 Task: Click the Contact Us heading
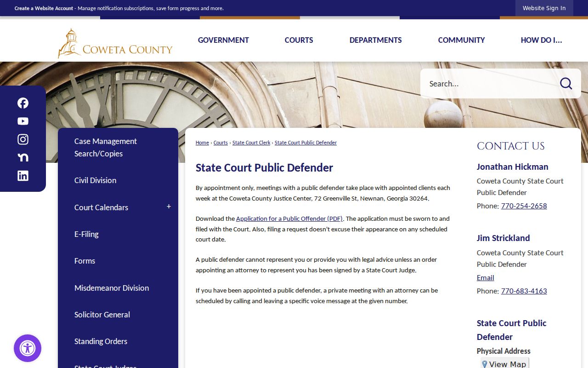point(510,146)
